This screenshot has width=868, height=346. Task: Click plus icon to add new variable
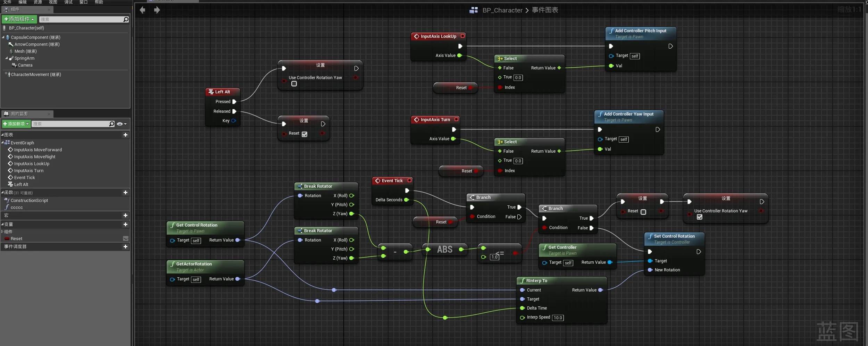pos(125,225)
